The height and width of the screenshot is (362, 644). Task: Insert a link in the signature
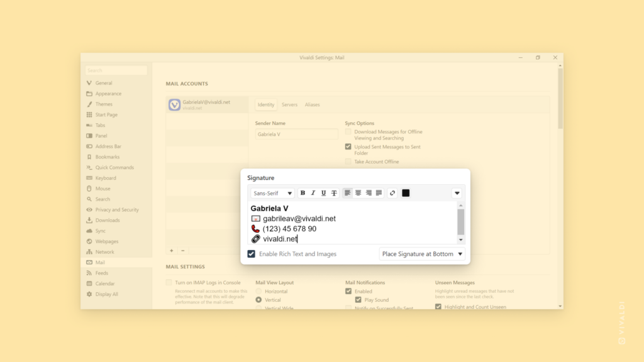click(392, 193)
